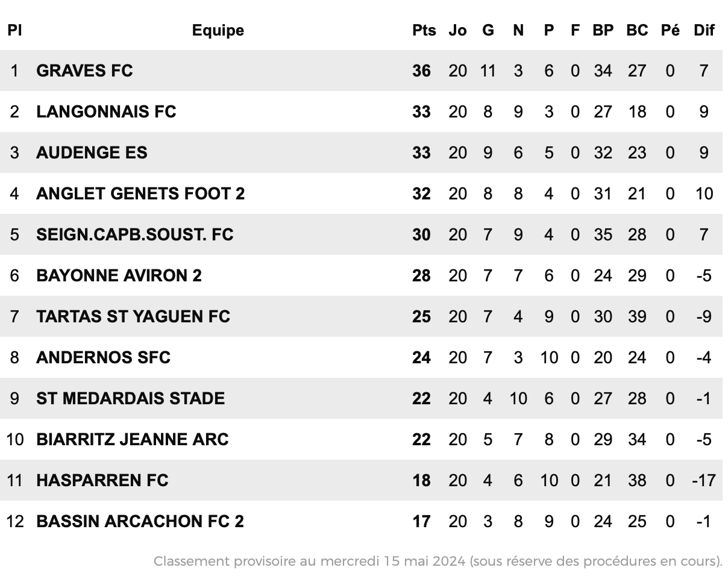Click ANGLET GENETS FOOT 2 team name
Viewport: 728px width, 582px height.
(x=140, y=193)
